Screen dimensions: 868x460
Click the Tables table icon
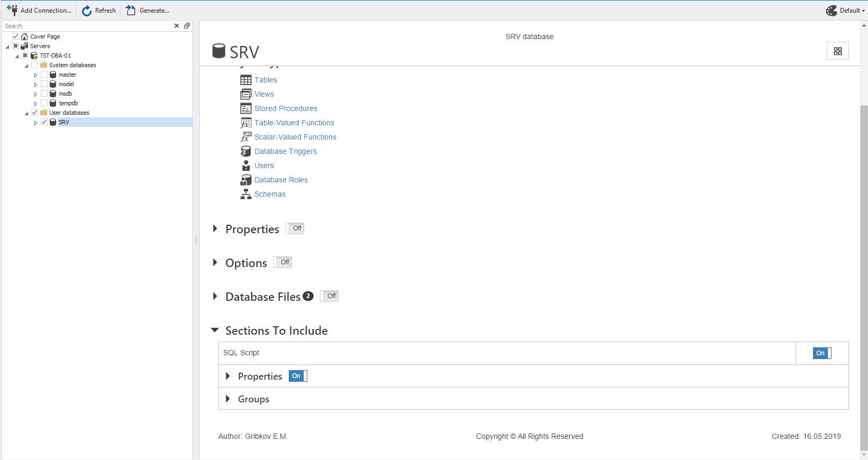point(246,80)
